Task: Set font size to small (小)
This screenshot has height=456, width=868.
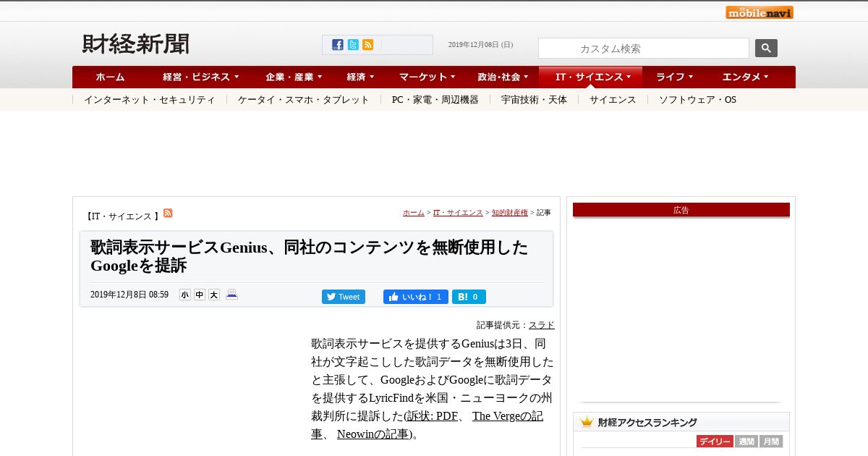Action: click(x=185, y=295)
